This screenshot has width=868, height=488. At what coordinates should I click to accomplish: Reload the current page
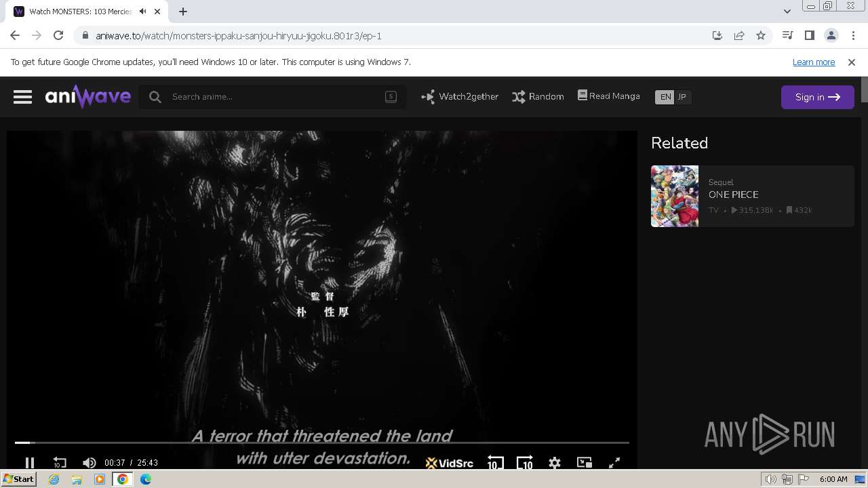(x=58, y=35)
